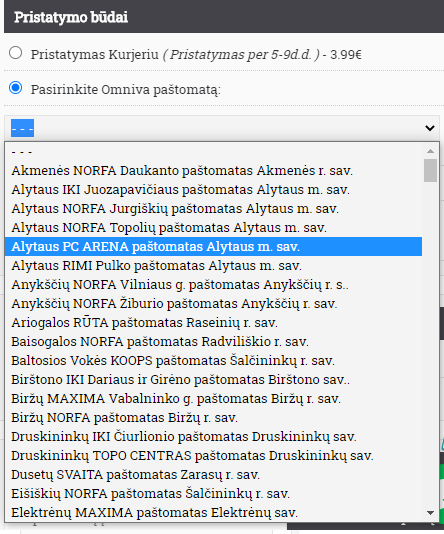Select the Pasirinkite Omniva paštomatą radio button
Screen dimensions: 444x534
coord(16,88)
